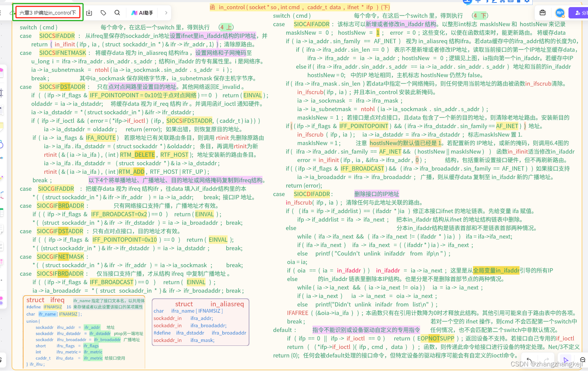Click 指令不能识别或设备驱动自定义的专用指令 note
The width and height of the screenshot is (588, 371).
pyautogui.click(x=366, y=330)
